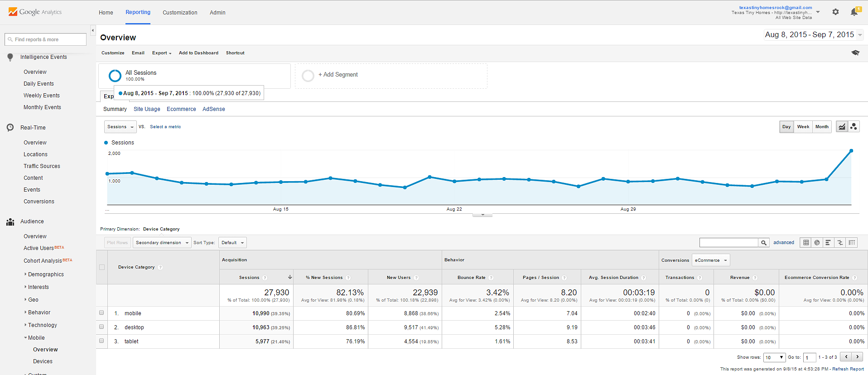Check the tablet row checkbox
This screenshot has height=375, width=868.
(x=101, y=341)
